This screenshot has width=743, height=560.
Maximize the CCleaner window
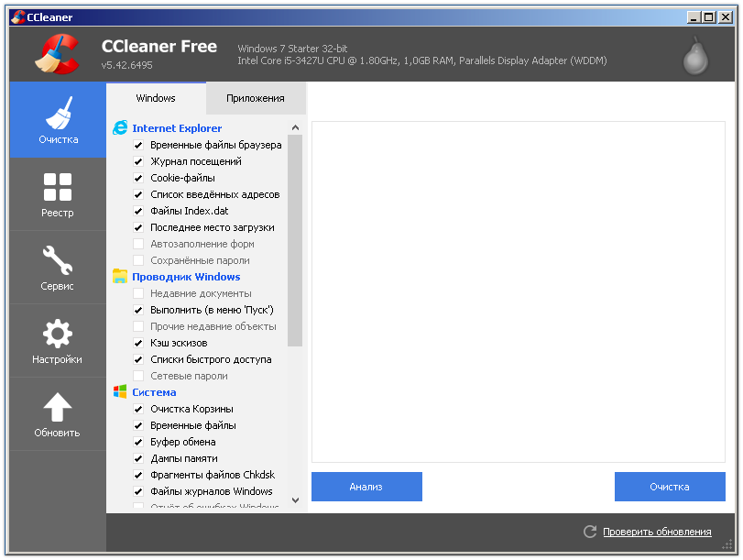(709, 17)
